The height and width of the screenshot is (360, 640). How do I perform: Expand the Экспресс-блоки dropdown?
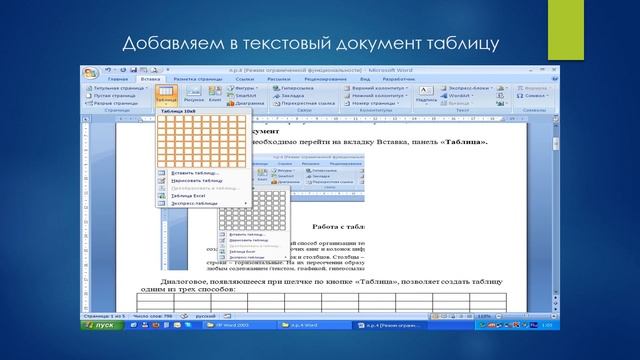[x=467, y=88]
